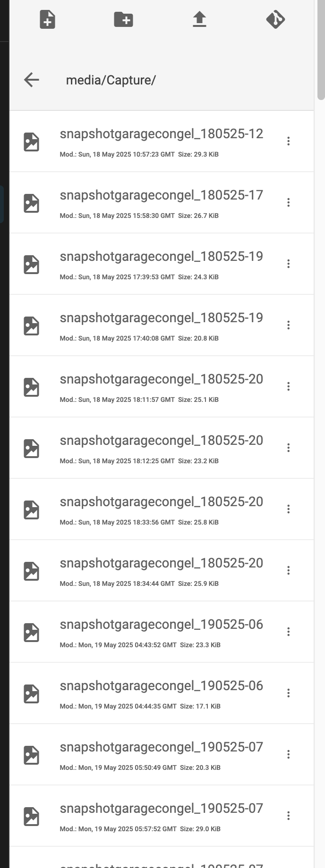Click image icon of file modified 04:43:52
The width and height of the screenshot is (325, 868).
point(32,633)
